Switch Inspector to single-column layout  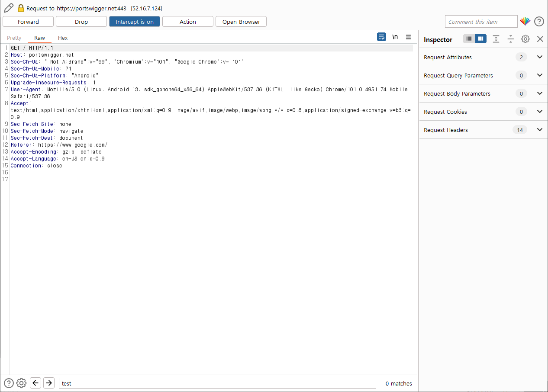pos(469,39)
